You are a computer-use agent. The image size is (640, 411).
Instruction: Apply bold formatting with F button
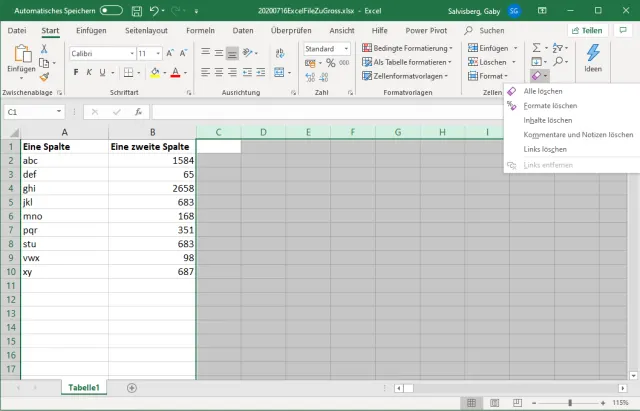(75, 72)
